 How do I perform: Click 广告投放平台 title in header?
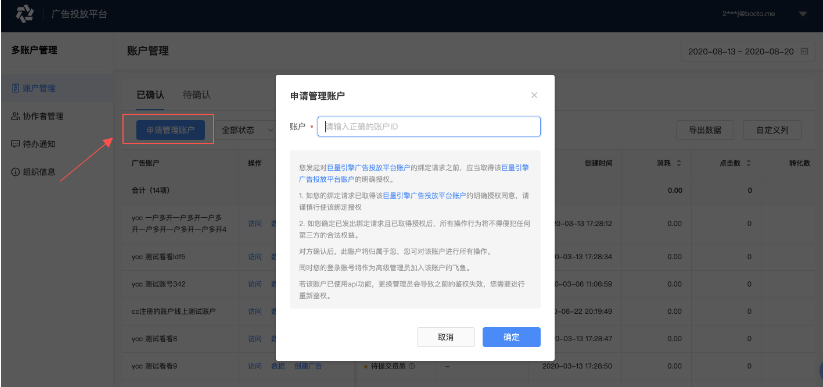tap(79, 14)
